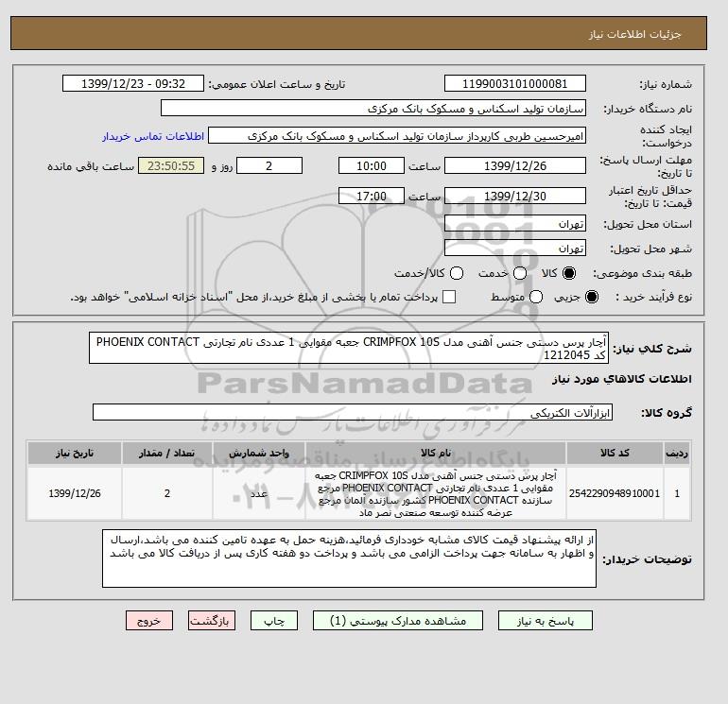This screenshot has height=704, width=728.
Task: Click buyer notes text area
Action: 349,558
